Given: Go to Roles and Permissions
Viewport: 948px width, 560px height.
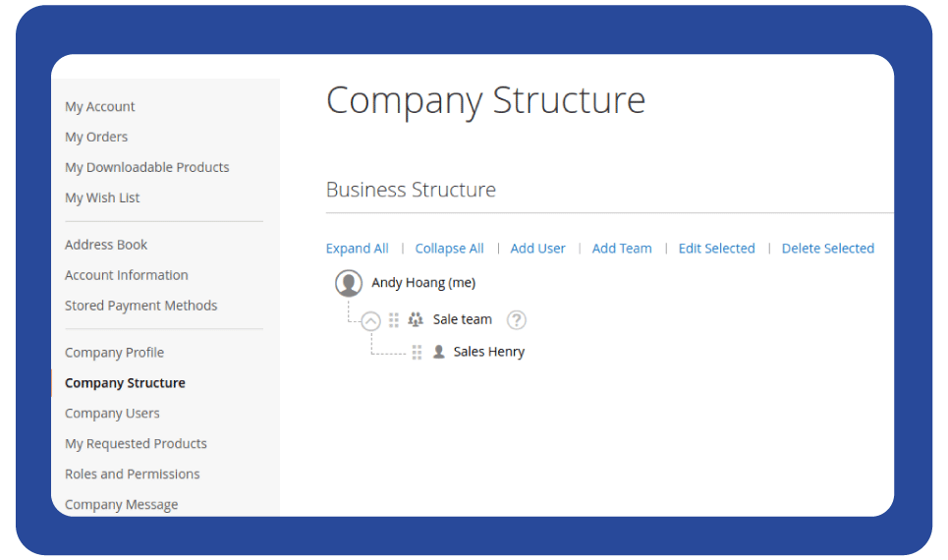Looking at the screenshot, I should pos(132,475).
